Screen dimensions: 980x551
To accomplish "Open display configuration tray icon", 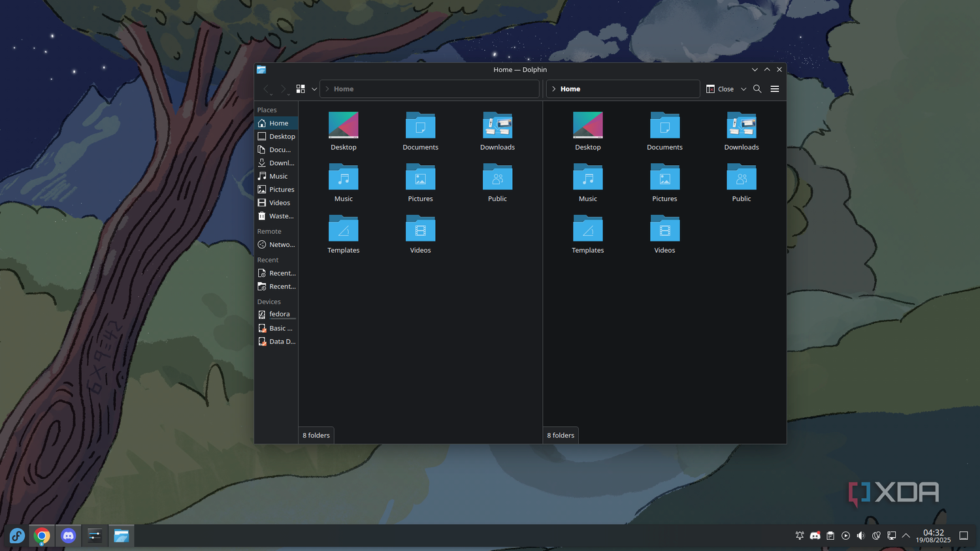I will click(891, 536).
